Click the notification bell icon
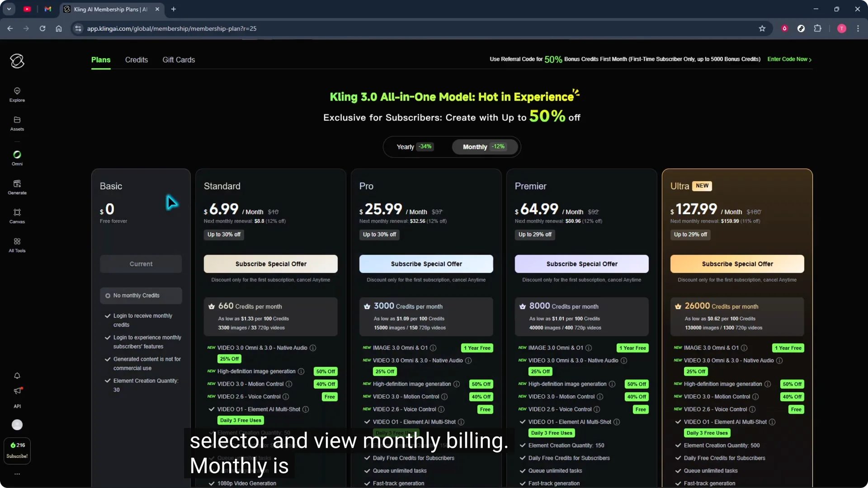The image size is (868, 488). [17, 376]
